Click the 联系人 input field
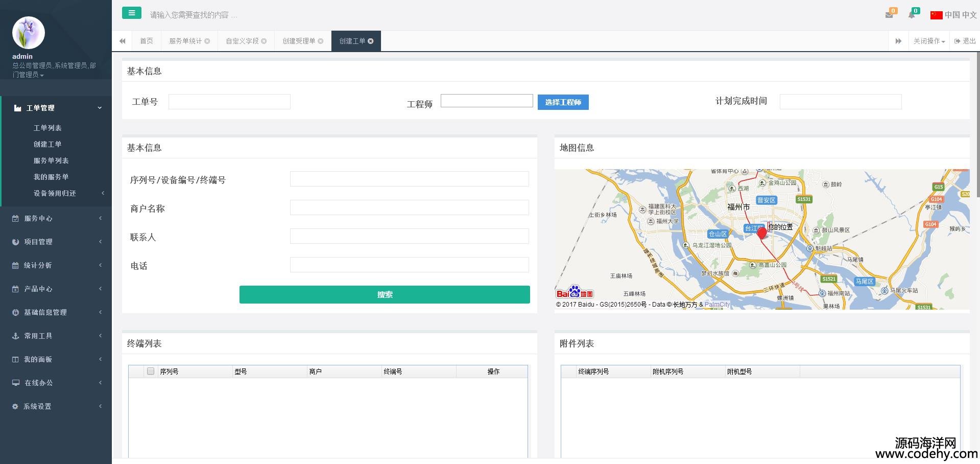This screenshot has width=980, height=464. click(x=410, y=236)
